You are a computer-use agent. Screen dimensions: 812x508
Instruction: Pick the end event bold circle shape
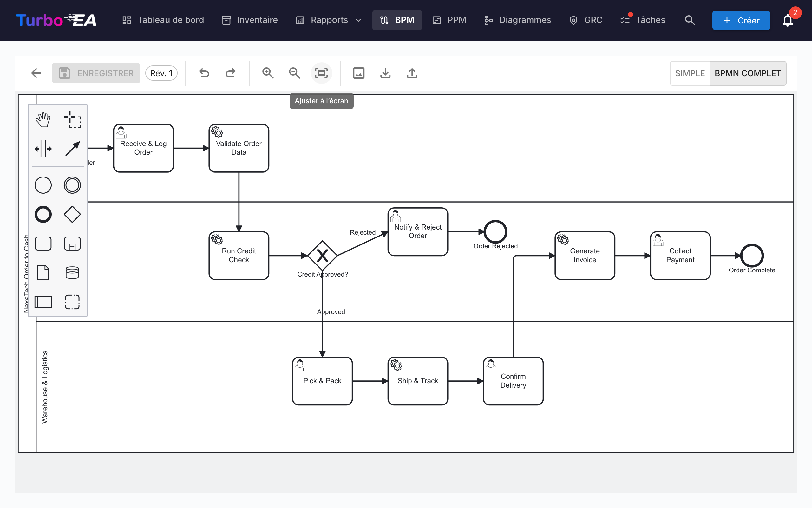point(43,214)
